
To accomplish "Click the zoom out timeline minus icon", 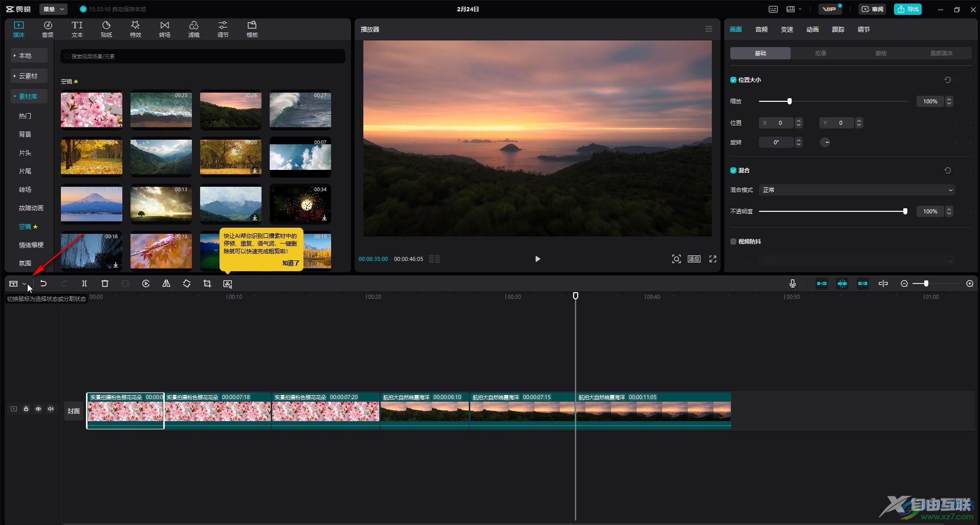I will coord(904,283).
